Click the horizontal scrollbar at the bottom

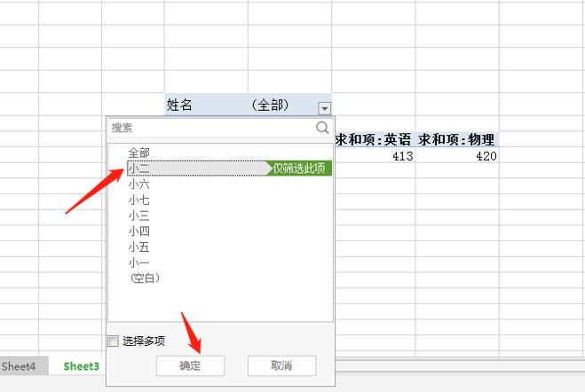(460, 366)
